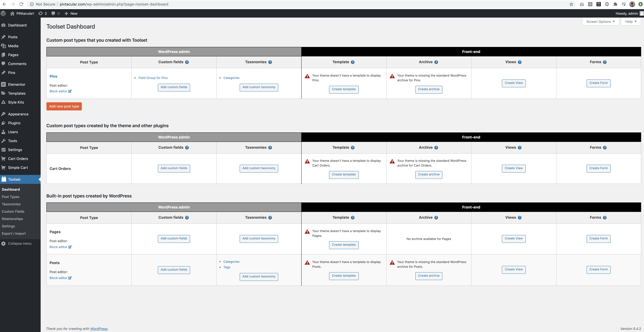
Task: Open the updates icon showing 2
Action: tap(42, 14)
